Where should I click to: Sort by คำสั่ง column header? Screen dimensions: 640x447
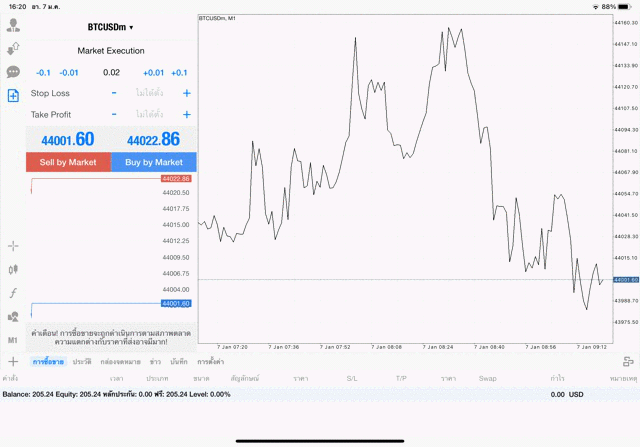click(x=10, y=378)
